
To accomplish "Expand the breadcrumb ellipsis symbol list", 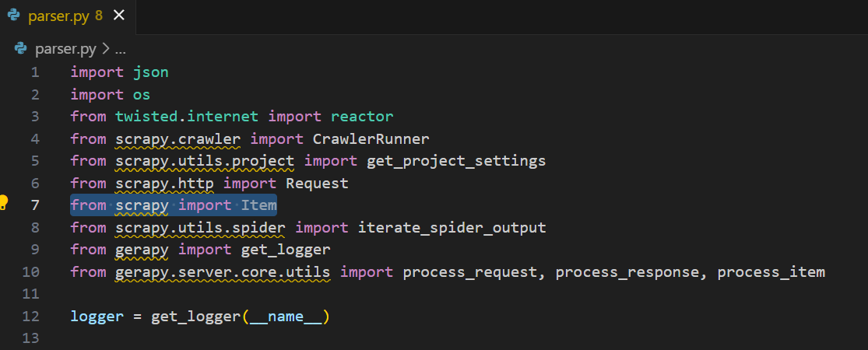I will [x=120, y=49].
